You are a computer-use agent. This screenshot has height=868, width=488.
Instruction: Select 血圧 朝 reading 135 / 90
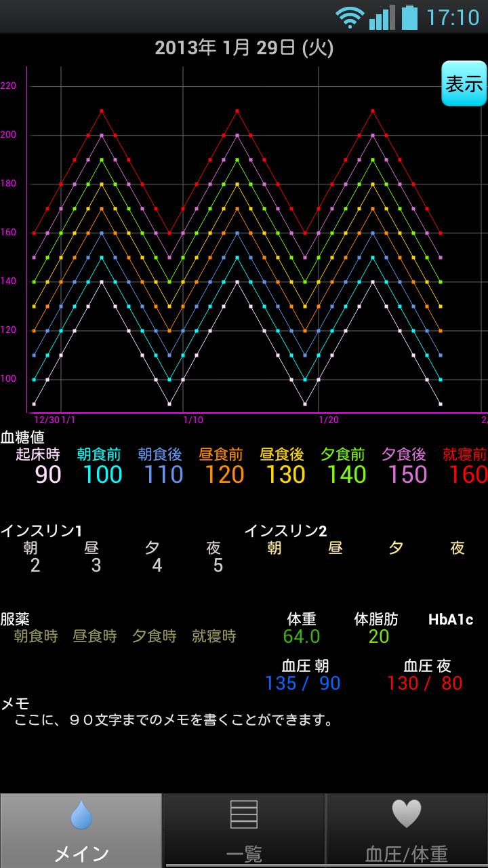(303, 683)
